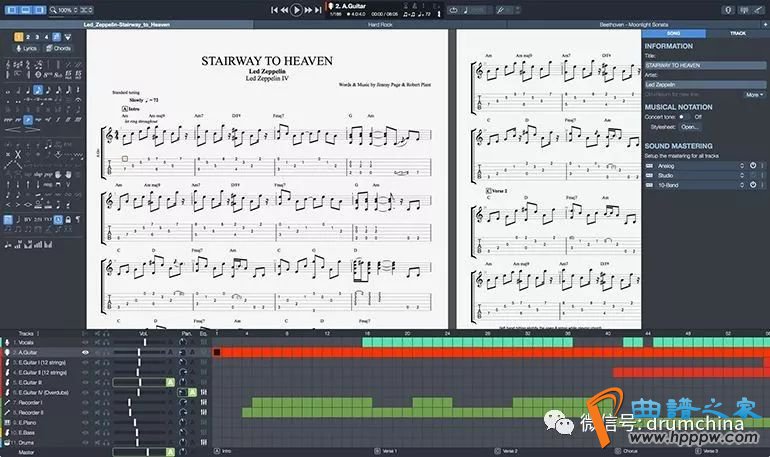
Task: Click the E.Piano track keyboard icon
Action: (x=6, y=421)
